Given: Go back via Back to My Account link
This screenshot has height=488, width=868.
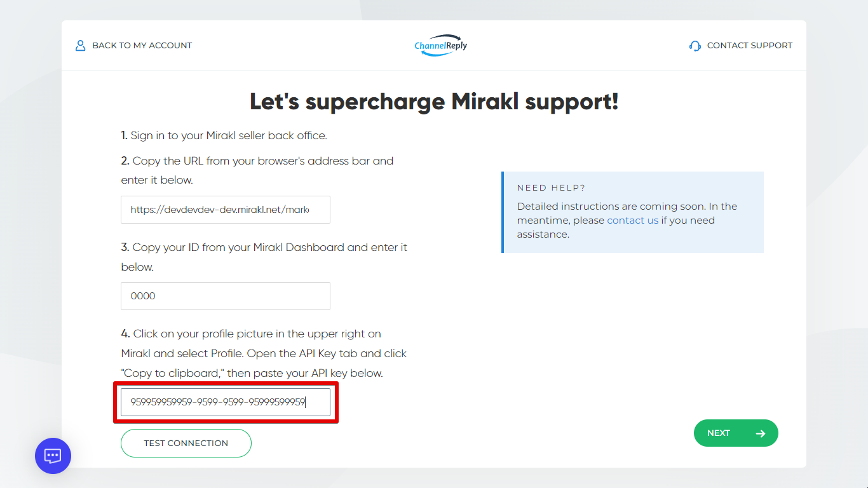Looking at the screenshot, I should coord(133,46).
